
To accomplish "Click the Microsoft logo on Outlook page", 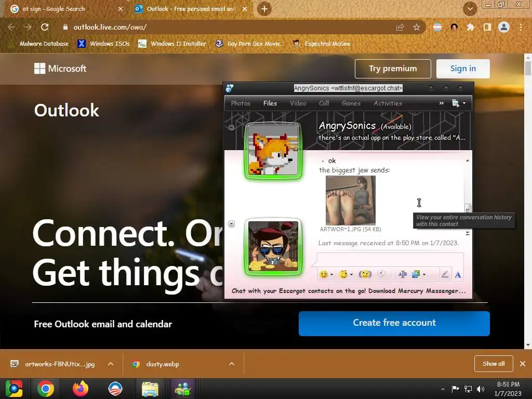I will (x=60, y=69).
